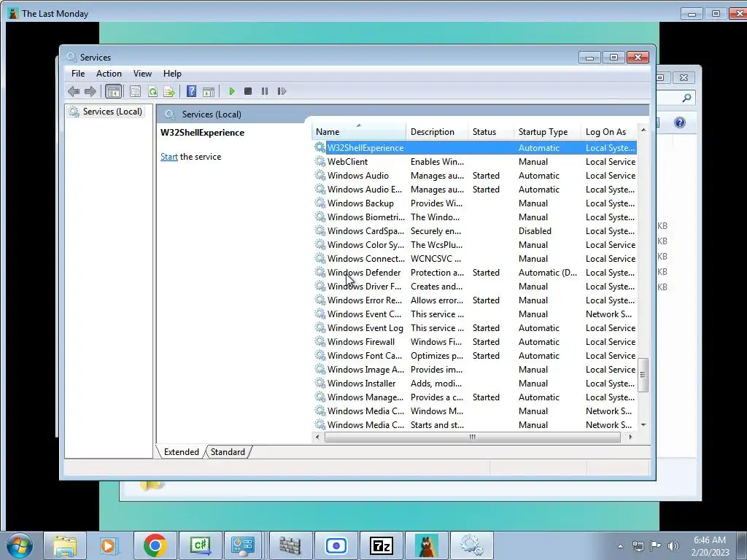Switch to the Extended tab
747x560 pixels.
tap(181, 452)
